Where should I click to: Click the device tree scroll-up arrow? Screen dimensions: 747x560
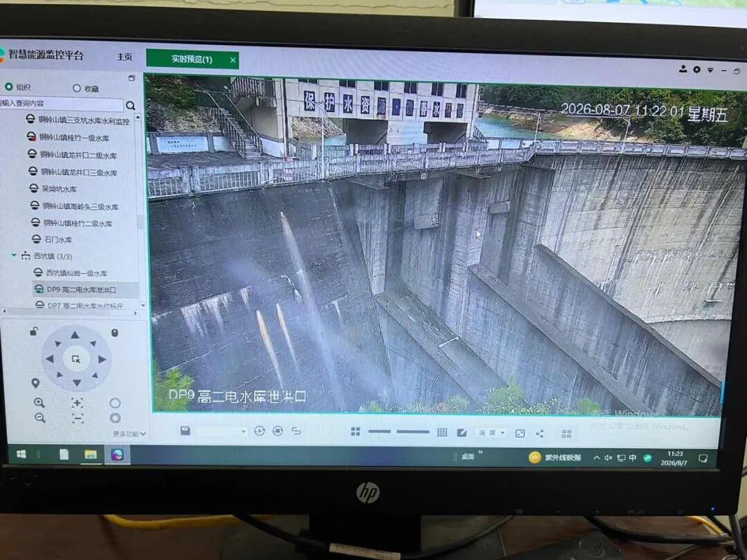(x=138, y=117)
